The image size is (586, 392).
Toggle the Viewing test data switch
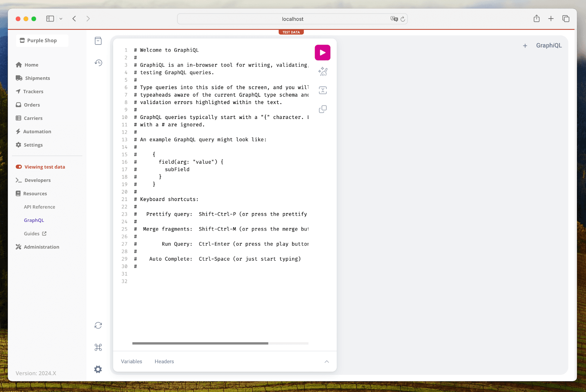[x=19, y=167]
